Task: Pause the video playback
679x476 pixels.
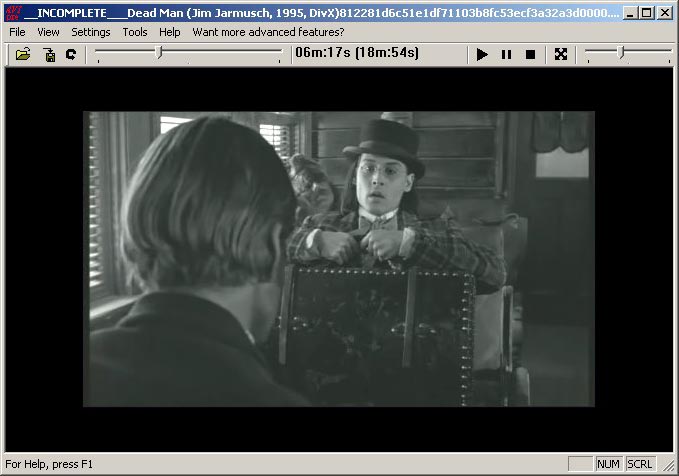Action: pos(506,54)
